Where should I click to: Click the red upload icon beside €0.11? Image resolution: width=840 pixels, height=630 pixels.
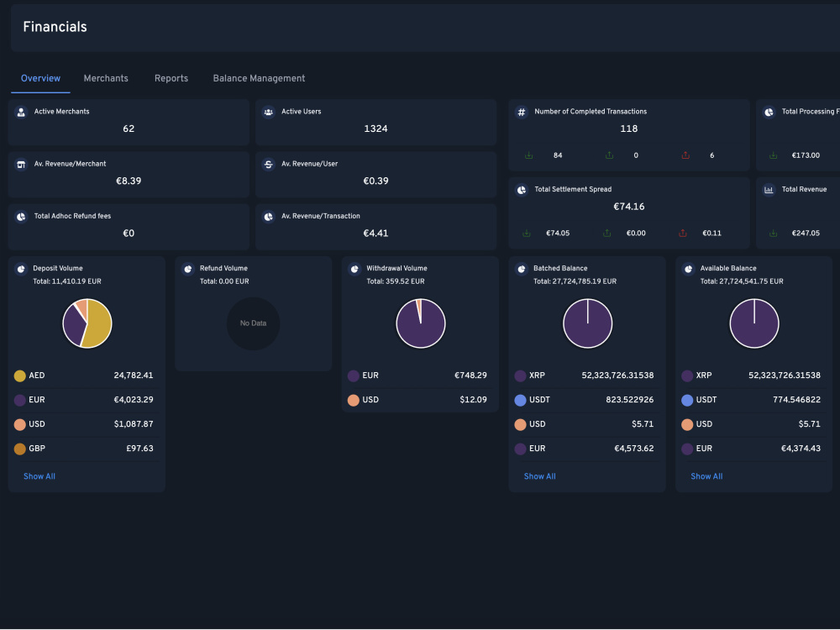pyautogui.click(x=683, y=233)
